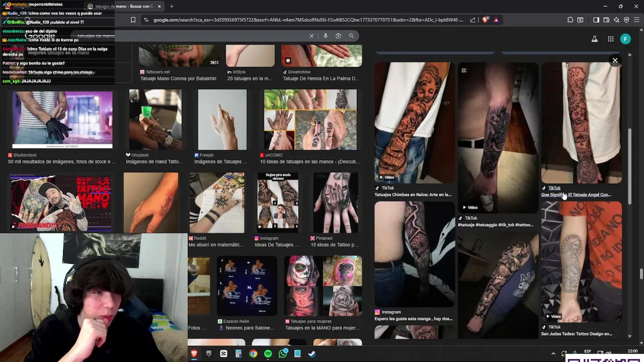Bookmark this page from address bar
The width and height of the screenshot is (644, 362).
tap(133, 20)
